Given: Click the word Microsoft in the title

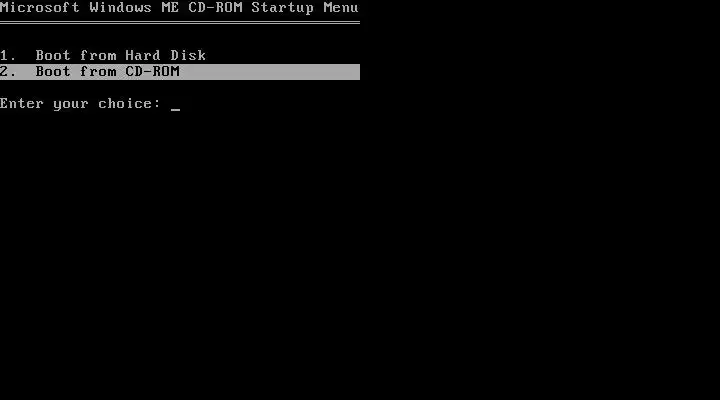Looking at the screenshot, I should (39, 7).
